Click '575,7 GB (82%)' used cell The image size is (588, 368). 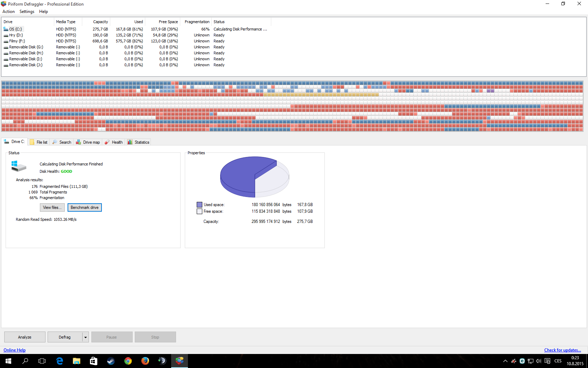coord(129,41)
